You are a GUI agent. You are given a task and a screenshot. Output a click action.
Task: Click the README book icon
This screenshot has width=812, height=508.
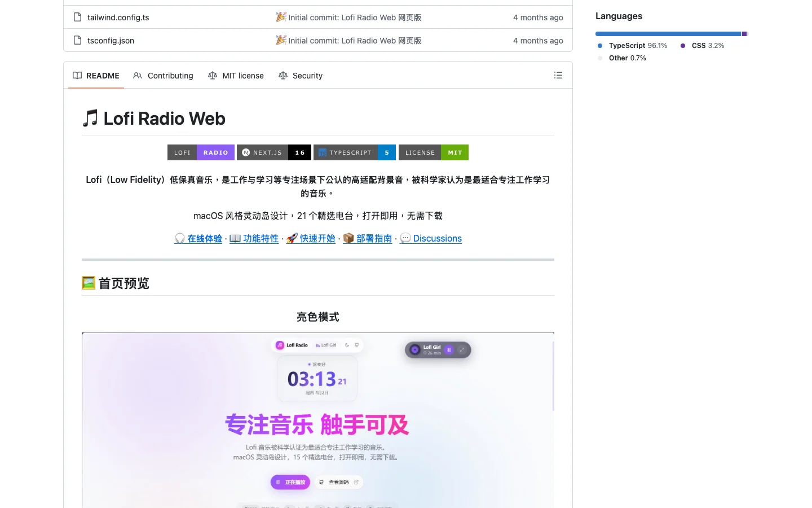tap(77, 76)
